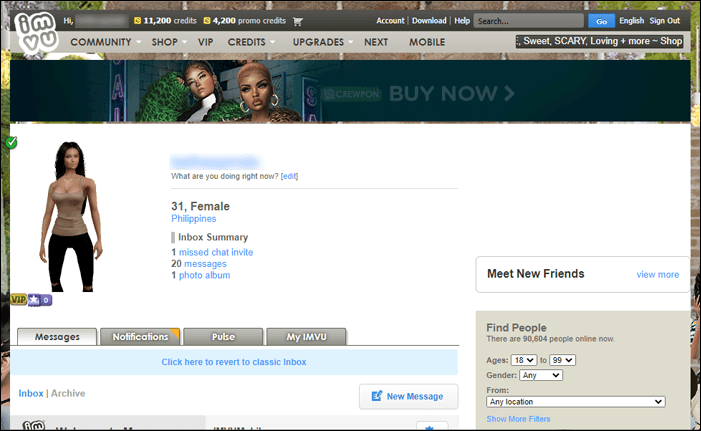
Task: Switch to the Notifications tab
Action: coord(140,337)
